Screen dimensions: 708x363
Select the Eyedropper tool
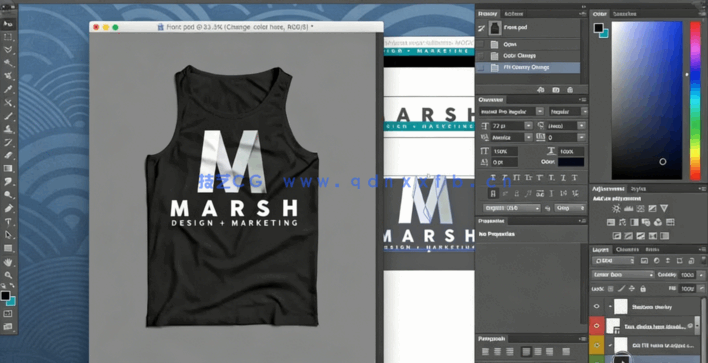pyautogui.click(x=8, y=89)
